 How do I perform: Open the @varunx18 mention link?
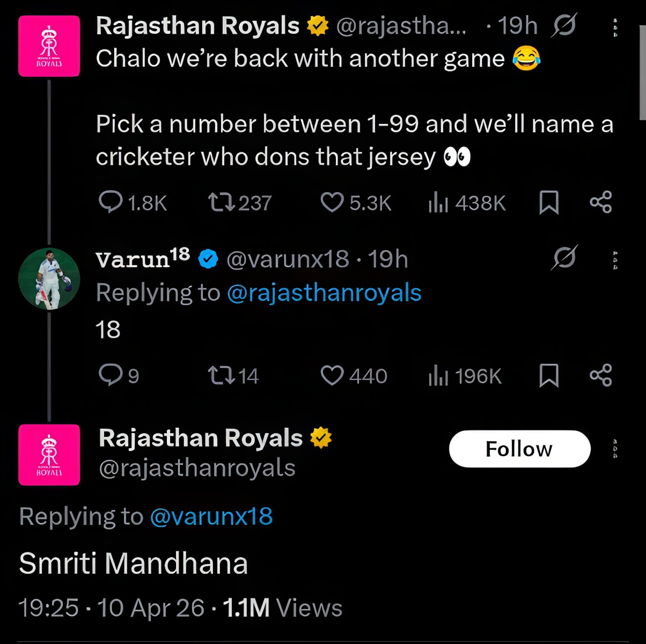(x=211, y=516)
